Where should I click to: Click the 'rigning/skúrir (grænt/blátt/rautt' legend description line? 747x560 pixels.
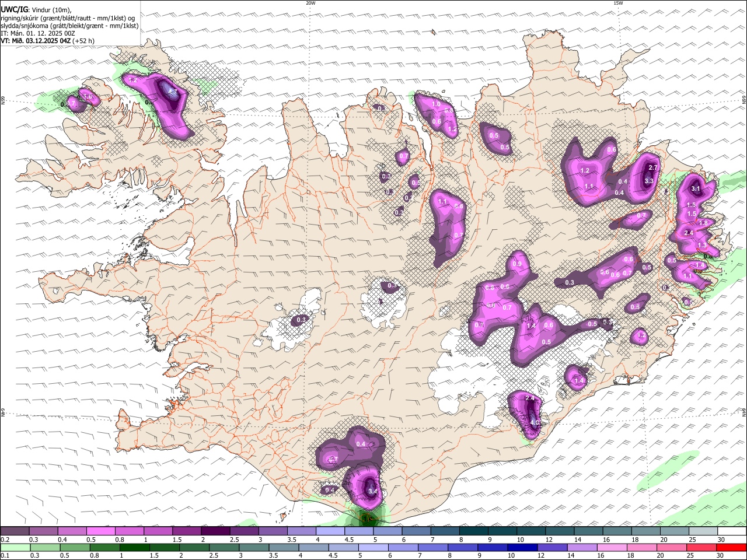click(x=68, y=18)
